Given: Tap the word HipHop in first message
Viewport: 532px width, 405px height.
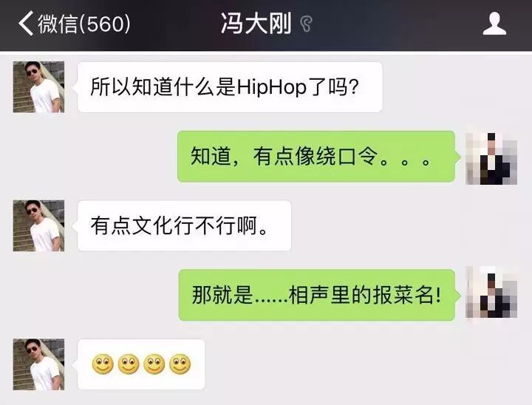Looking at the screenshot, I should pos(271,88).
